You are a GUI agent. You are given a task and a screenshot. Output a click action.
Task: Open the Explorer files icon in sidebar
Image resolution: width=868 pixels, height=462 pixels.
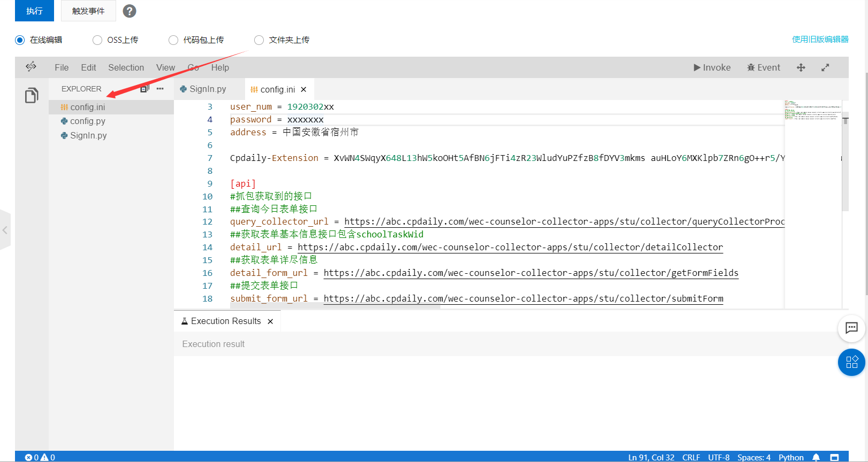[32, 96]
